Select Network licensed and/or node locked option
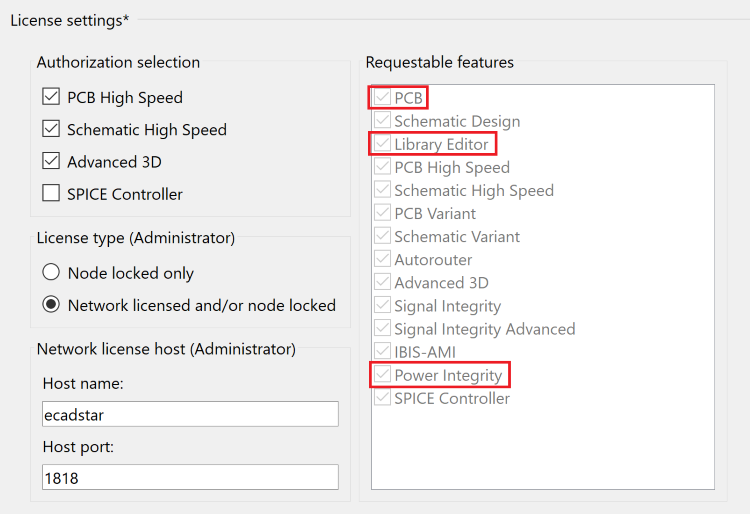 pos(51,305)
